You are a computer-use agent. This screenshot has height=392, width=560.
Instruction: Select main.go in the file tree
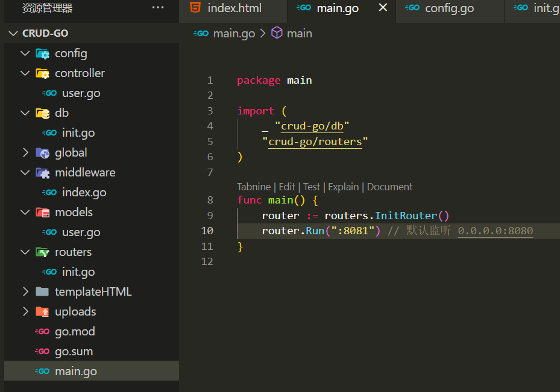click(x=92, y=370)
